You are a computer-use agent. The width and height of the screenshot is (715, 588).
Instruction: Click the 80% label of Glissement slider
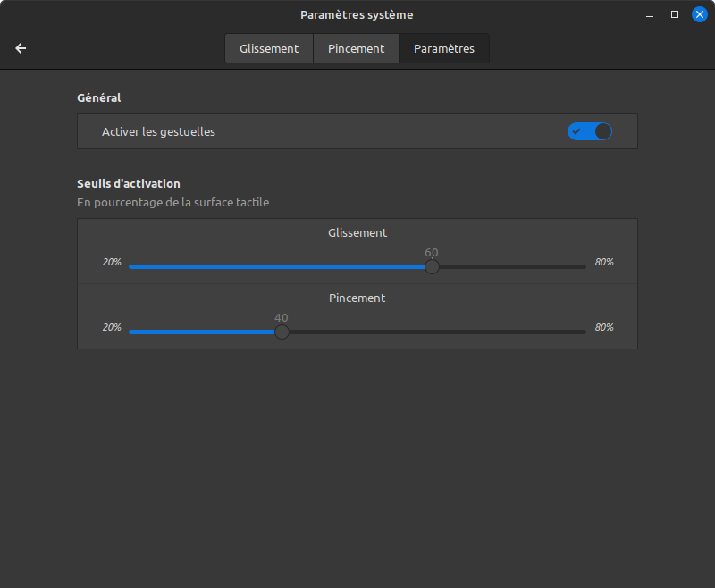click(604, 262)
